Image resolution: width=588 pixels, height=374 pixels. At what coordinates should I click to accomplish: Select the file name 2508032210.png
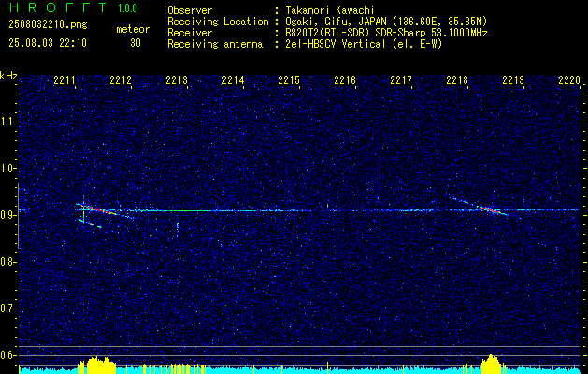pos(48,25)
